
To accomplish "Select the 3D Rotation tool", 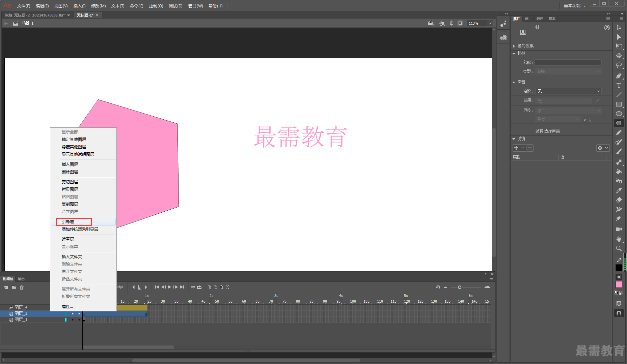I will pyautogui.click(x=619, y=56).
